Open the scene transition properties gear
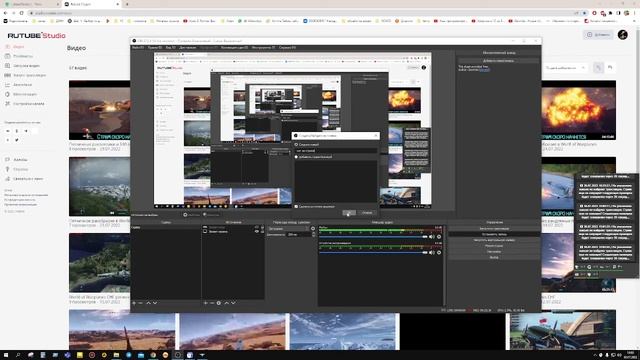The image size is (640, 360). coord(313,229)
